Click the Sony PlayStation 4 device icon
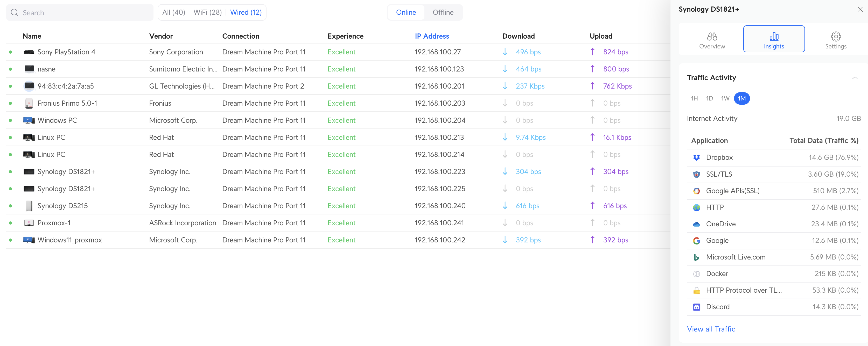This screenshot has height=346, width=868. pos(29,52)
